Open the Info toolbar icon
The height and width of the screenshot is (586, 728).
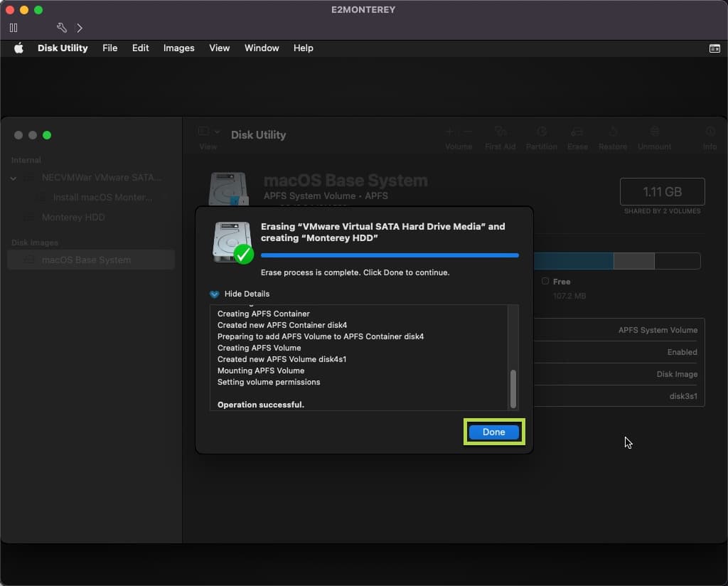(x=710, y=132)
